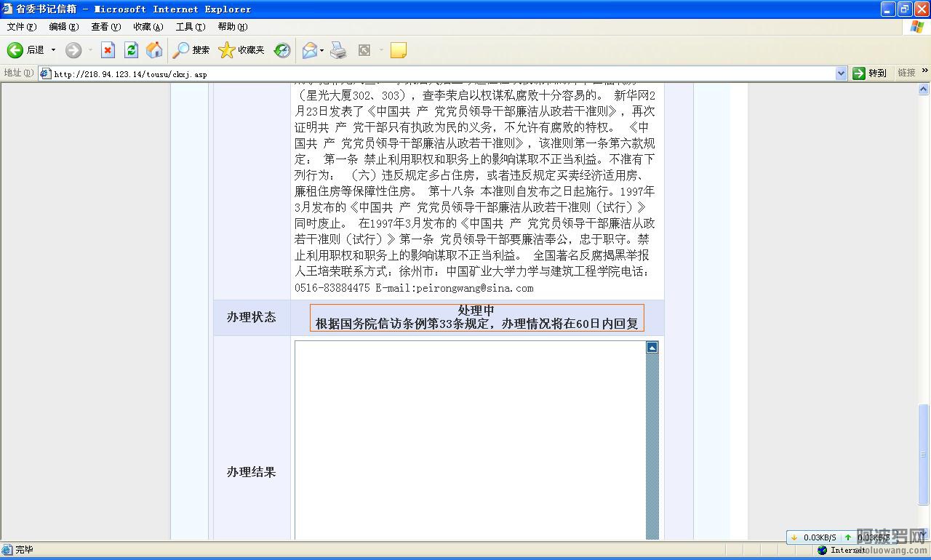Click the 完毕 status bar text

(x=24, y=550)
